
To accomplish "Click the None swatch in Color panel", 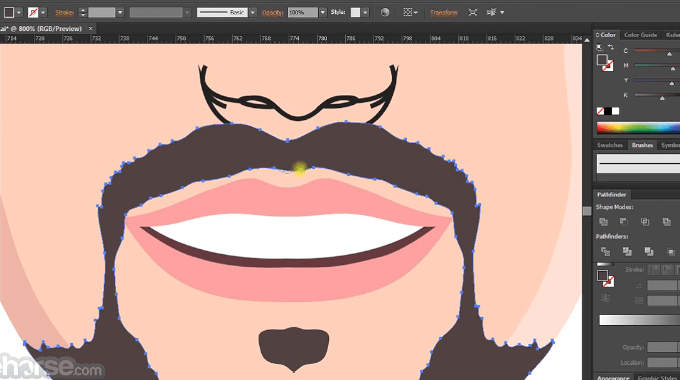I will [600, 111].
